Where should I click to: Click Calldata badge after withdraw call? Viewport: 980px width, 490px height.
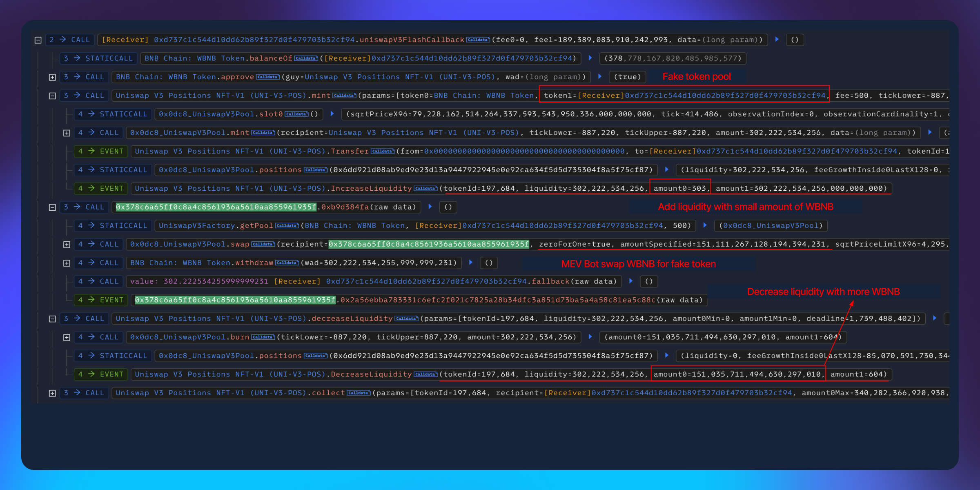287,263
